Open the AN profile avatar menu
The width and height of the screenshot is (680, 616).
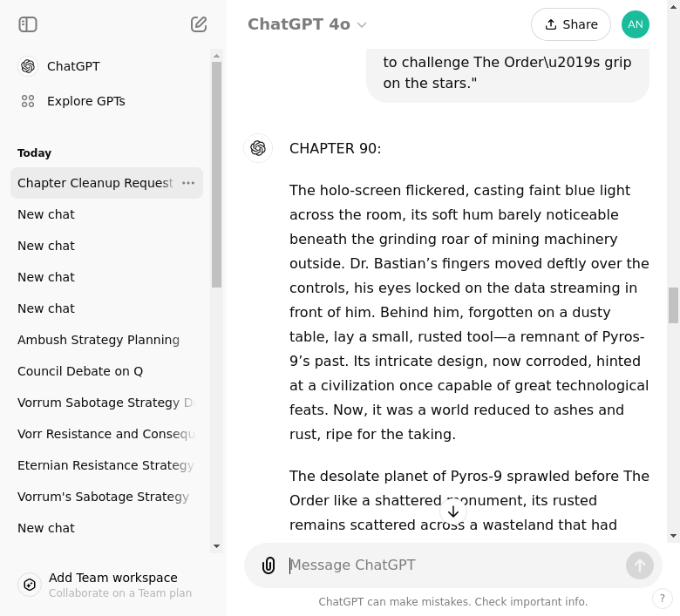tap(636, 24)
